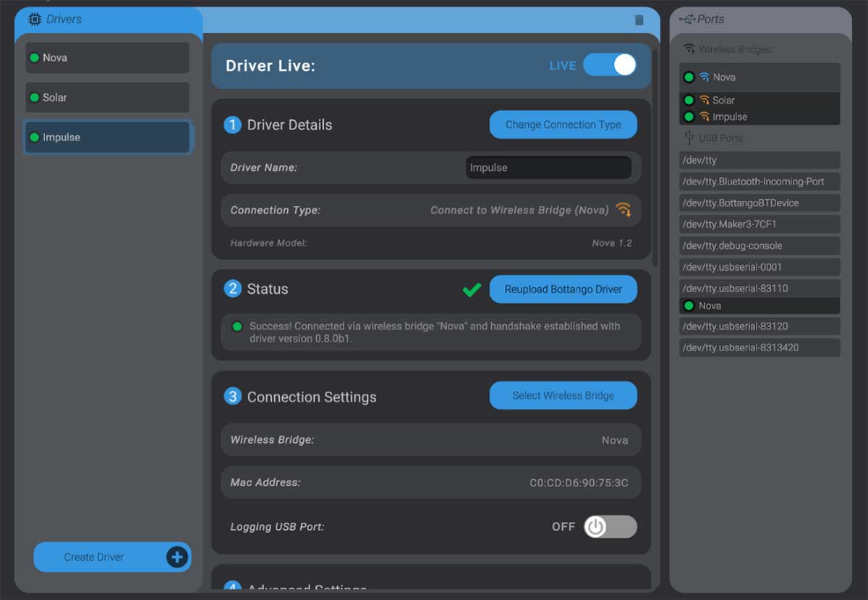This screenshot has height=600, width=868.
Task: Click the step 3 Connection Settings badge
Action: coord(232,397)
